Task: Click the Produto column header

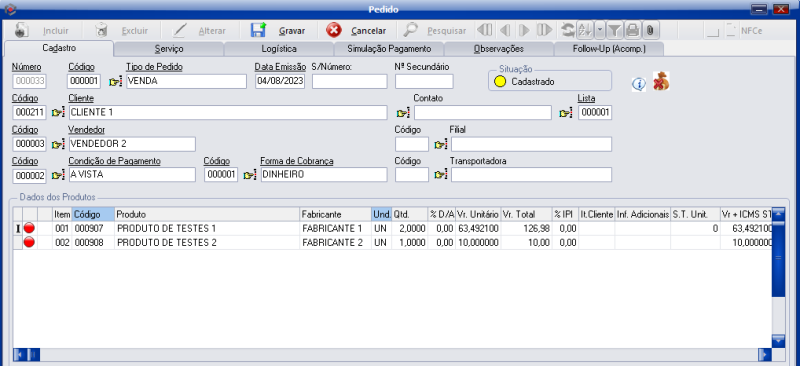Action: coord(207,214)
